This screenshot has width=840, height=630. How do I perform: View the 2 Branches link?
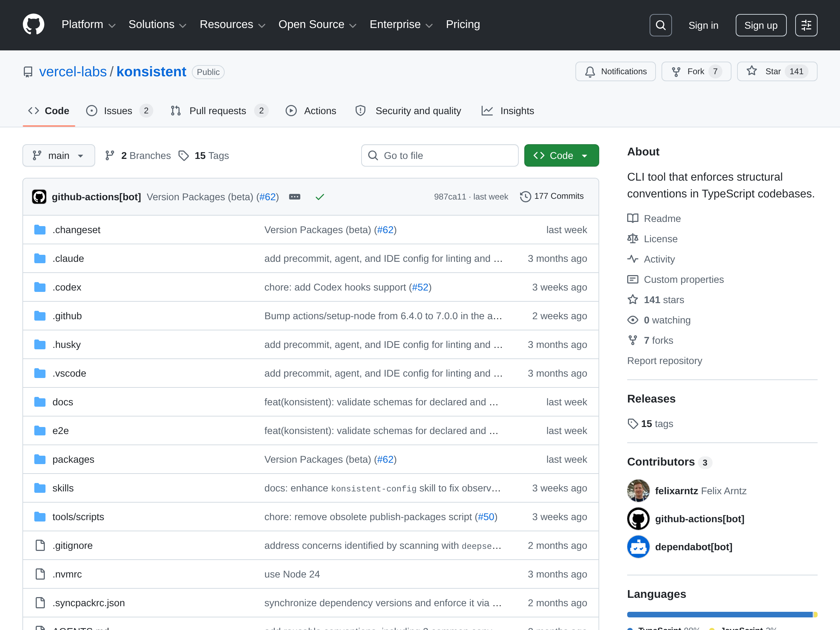coord(138,156)
